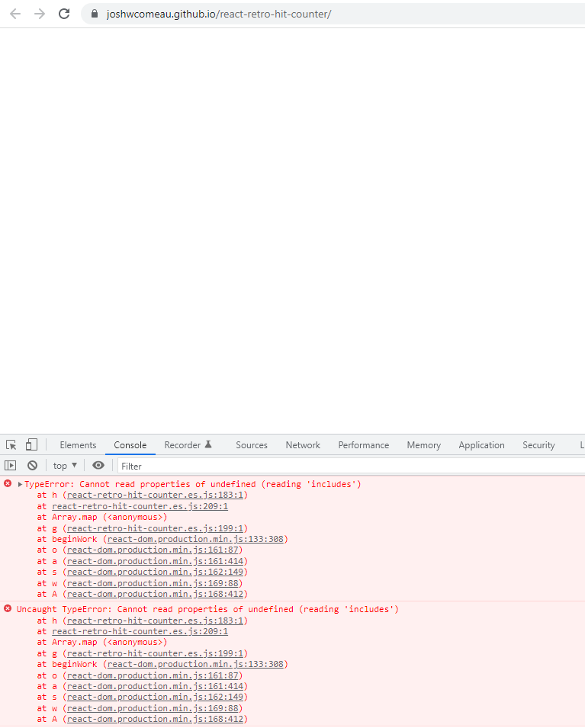Open 169:88 link in first error
Image resolution: width=585 pixels, height=728 pixels.
[x=153, y=583]
